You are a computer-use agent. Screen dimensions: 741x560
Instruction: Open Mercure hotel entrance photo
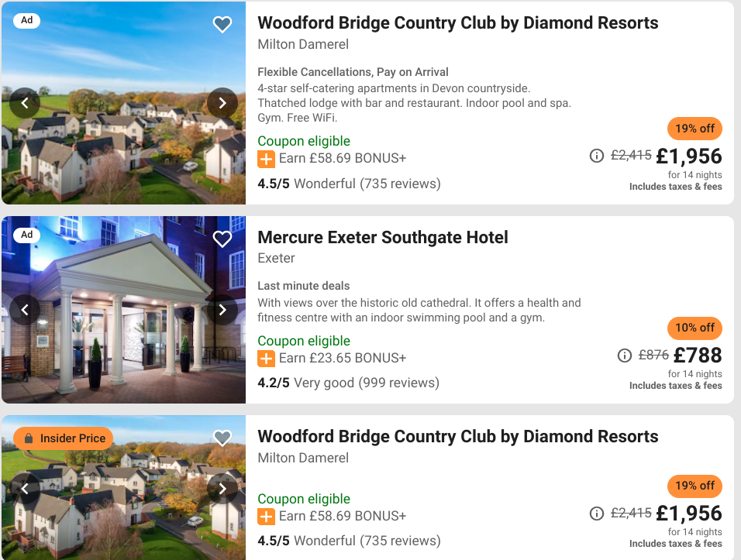coord(123,310)
